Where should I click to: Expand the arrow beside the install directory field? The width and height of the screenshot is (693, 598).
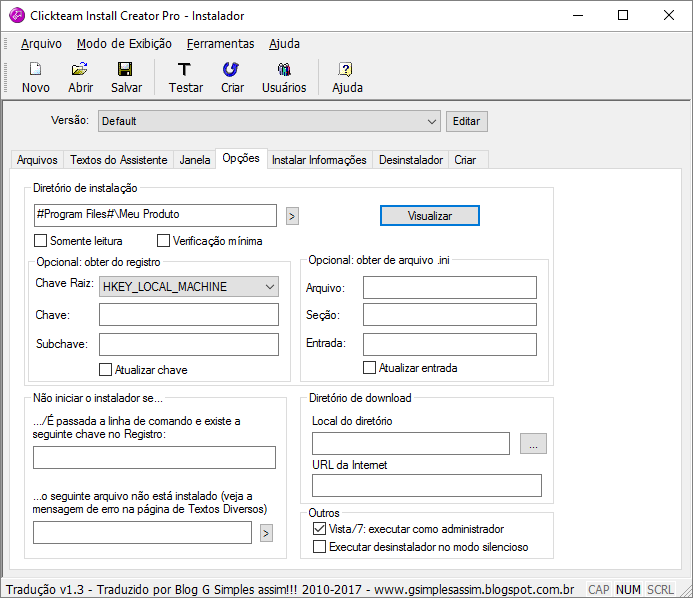[x=292, y=216]
